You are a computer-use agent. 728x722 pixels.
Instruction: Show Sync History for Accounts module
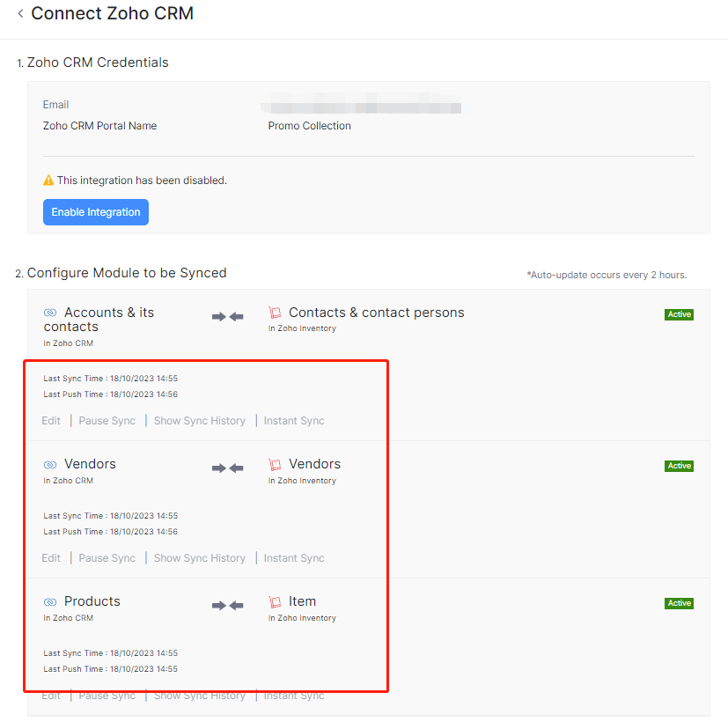pos(200,421)
